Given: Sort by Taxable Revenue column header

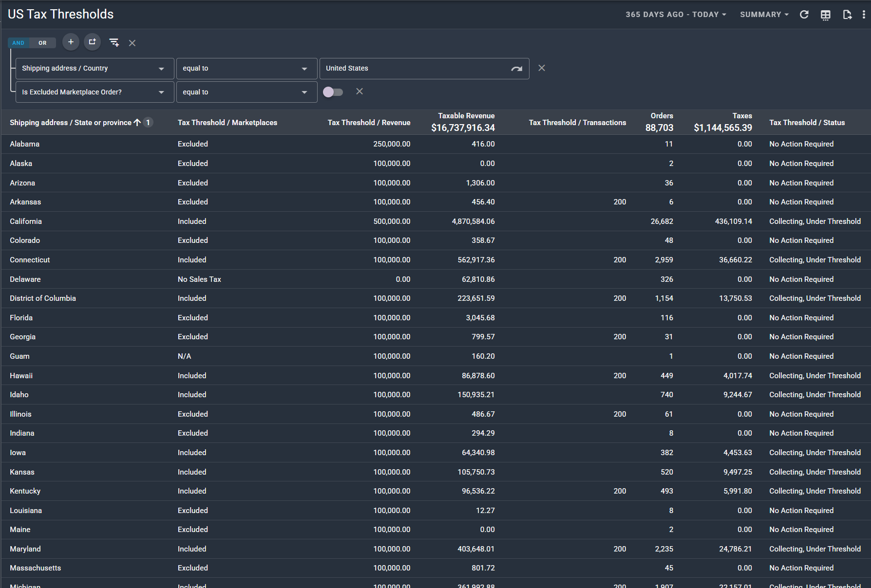Looking at the screenshot, I should [466, 116].
